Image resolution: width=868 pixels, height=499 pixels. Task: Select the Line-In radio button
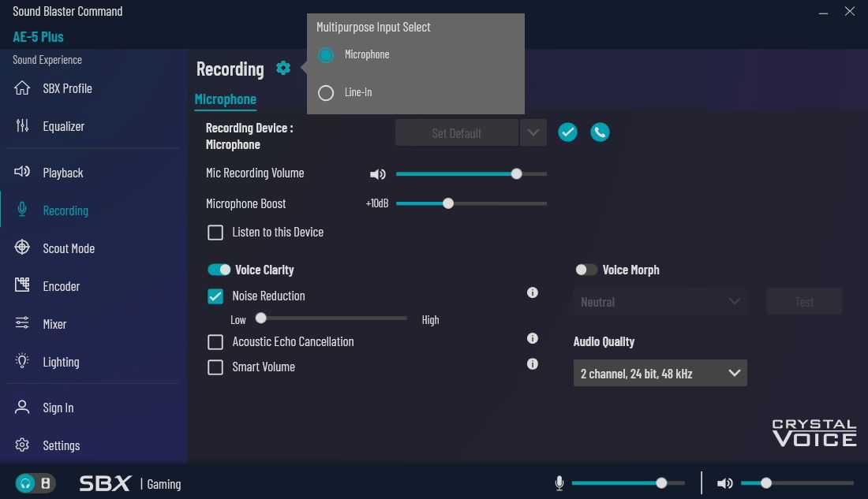325,93
